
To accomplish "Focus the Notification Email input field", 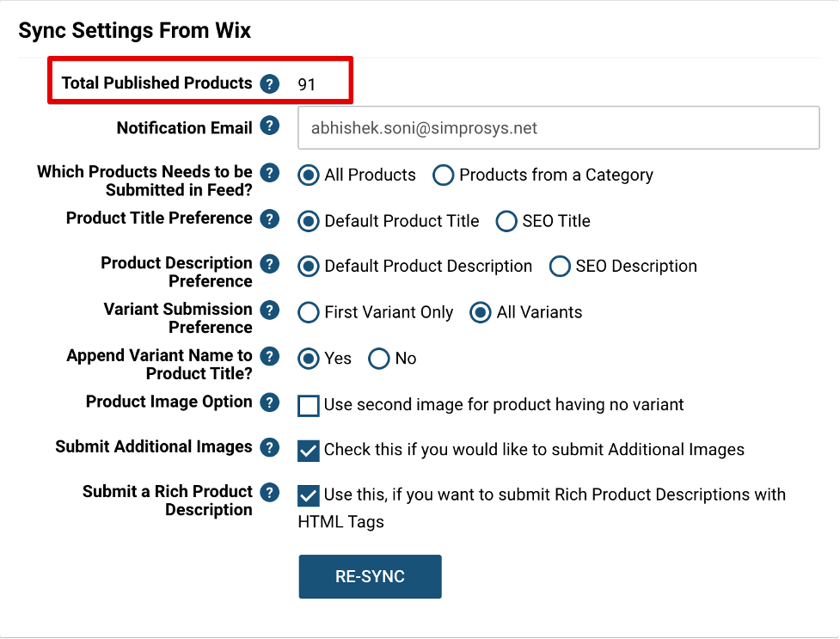I will pos(559,128).
